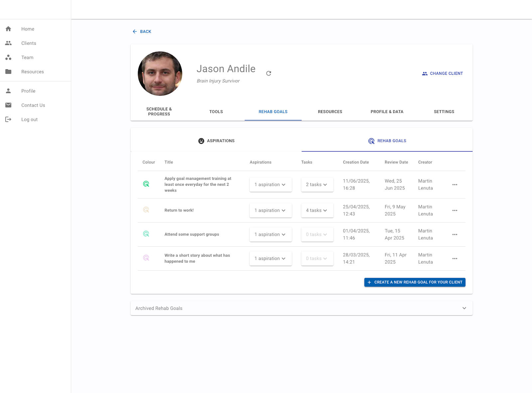Screen dimensions: 532x393
Task: Click the plus icon on Create a new rehab goal
Action: coord(369,282)
